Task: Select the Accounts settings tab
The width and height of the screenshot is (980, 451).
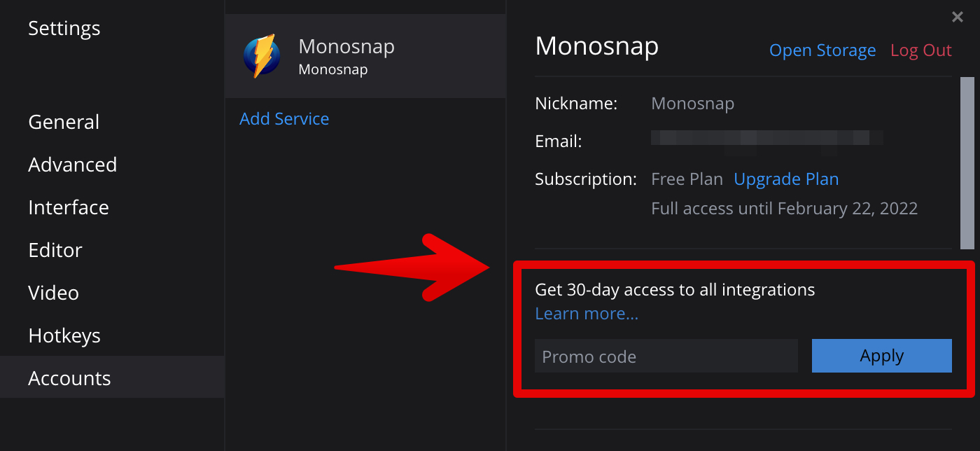Action: (69, 378)
